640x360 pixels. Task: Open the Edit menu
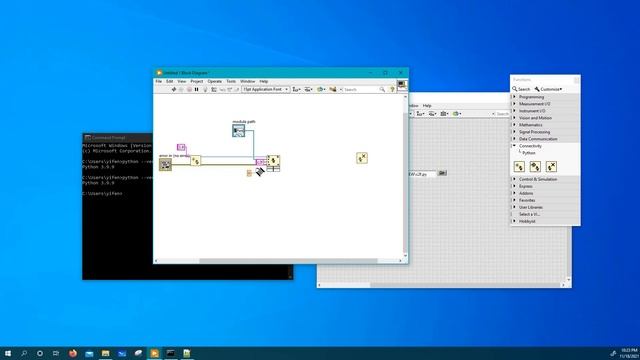click(169, 82)
